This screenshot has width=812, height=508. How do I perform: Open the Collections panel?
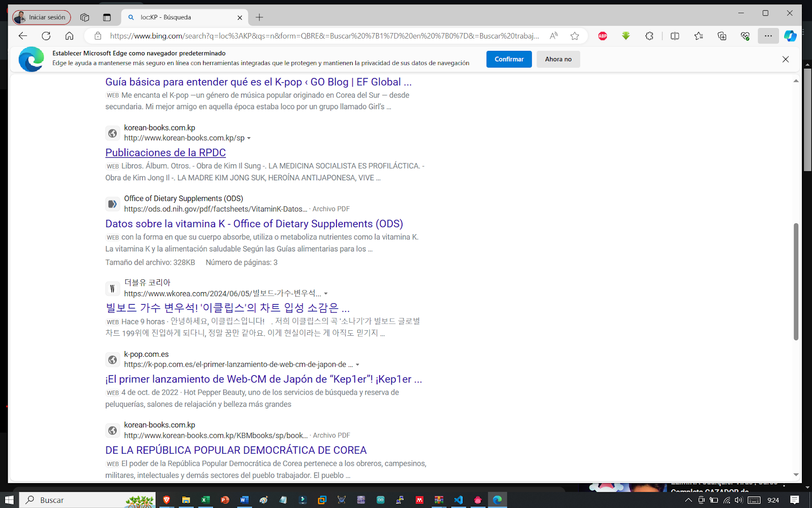(722, 36)
